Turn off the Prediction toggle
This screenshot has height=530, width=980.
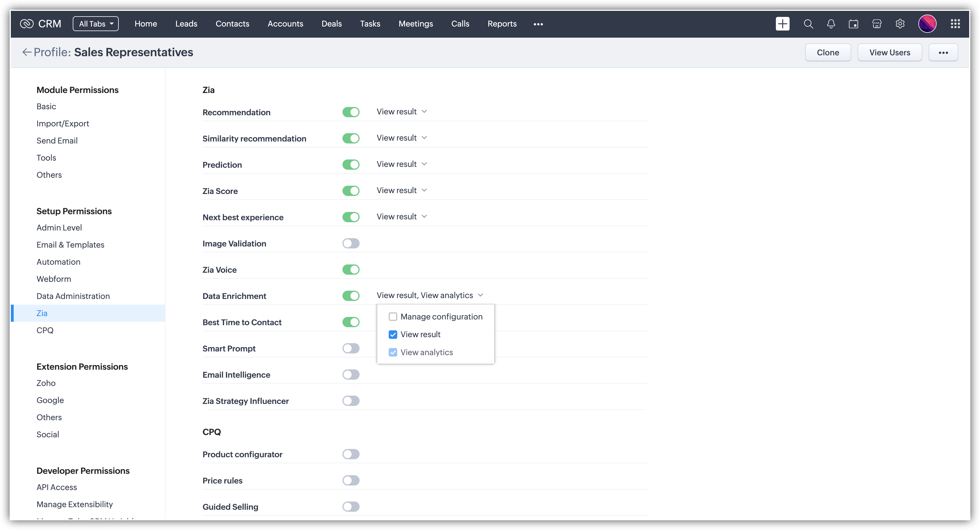pos(351,165)
